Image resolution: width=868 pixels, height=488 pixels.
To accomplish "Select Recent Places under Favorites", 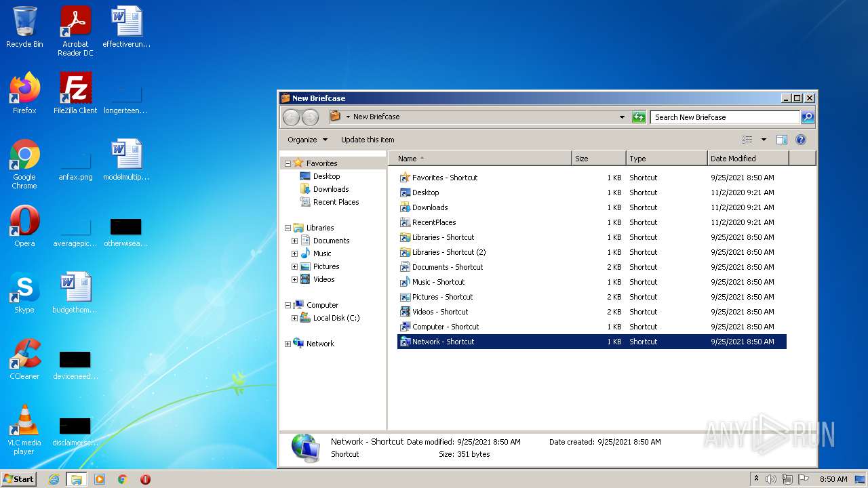I will (x=330, y=202).
